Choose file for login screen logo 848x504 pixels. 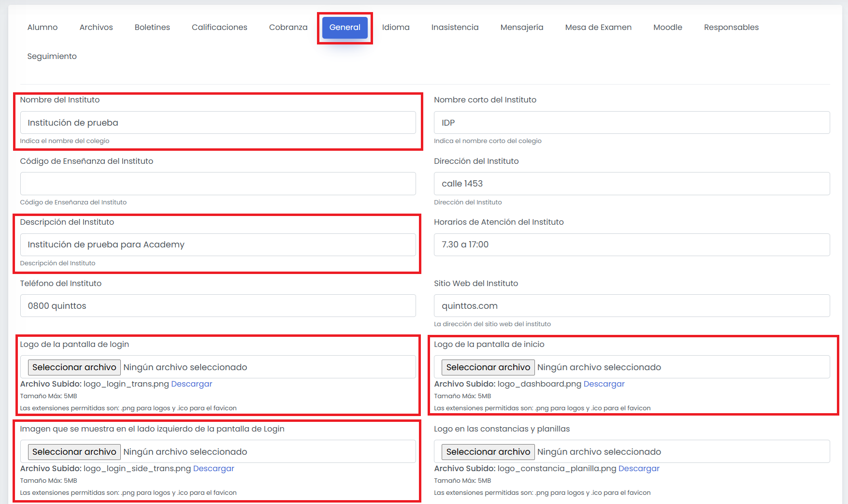(x=74, y=367)
